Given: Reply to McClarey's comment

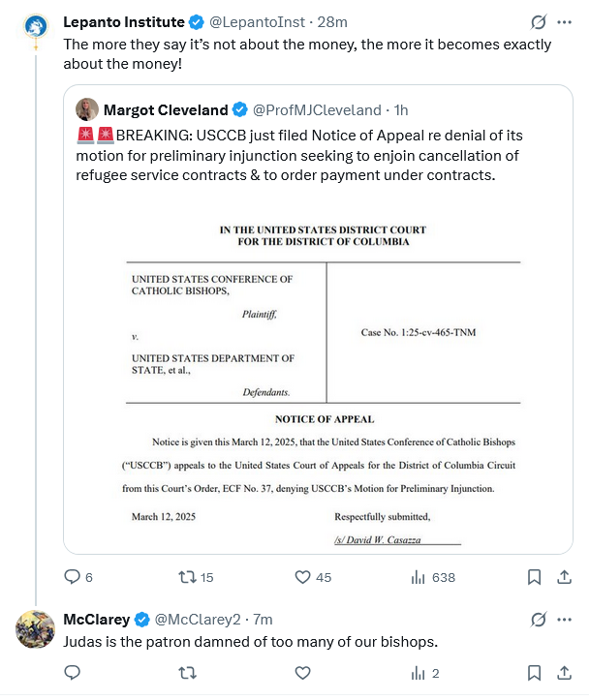Looking at the screenshot, I should (72, 673).
